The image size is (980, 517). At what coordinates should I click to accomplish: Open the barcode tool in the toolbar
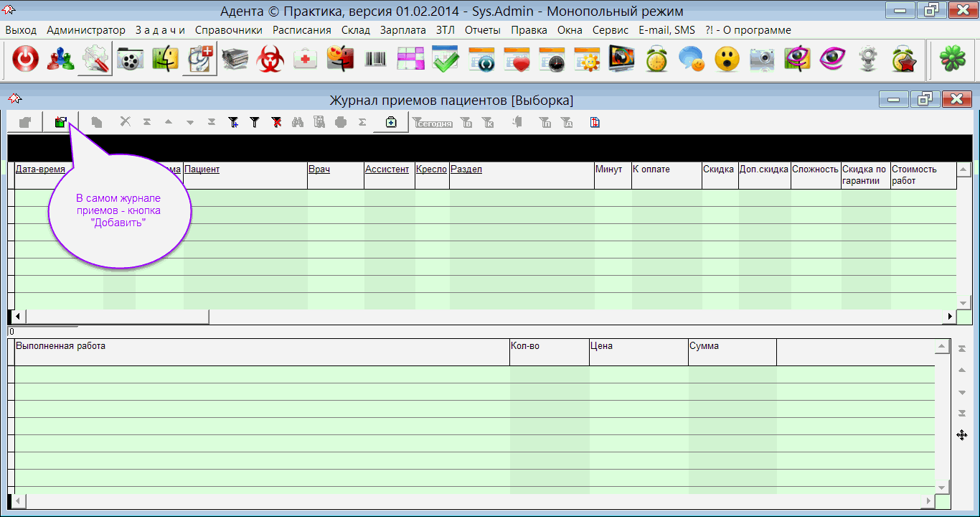coord(375,60)
